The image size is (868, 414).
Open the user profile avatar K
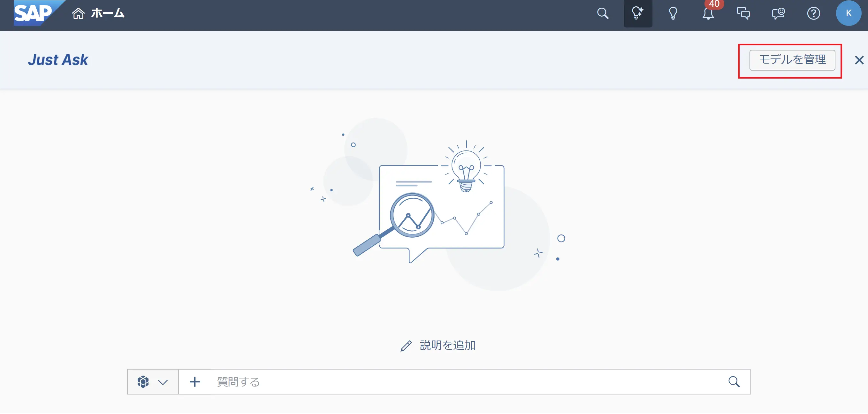coord(849,13)
